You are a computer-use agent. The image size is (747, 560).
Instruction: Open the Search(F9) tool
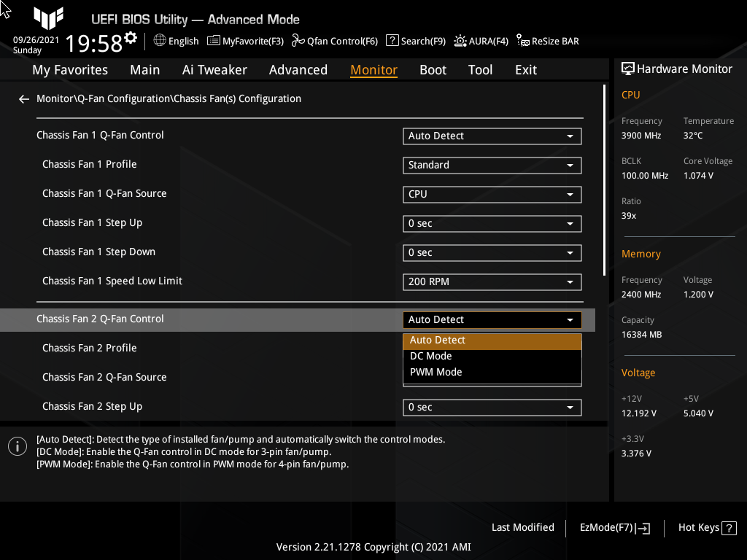point(415,41)
